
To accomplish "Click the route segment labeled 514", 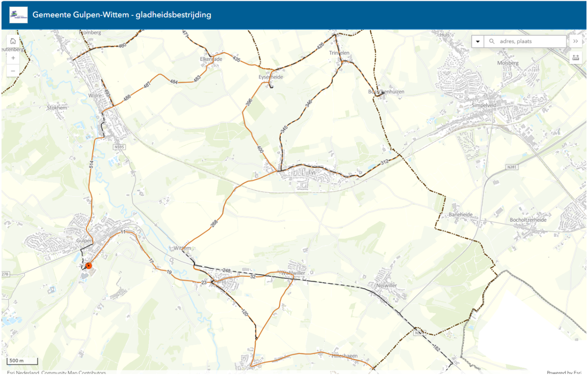I will (91, 164).
